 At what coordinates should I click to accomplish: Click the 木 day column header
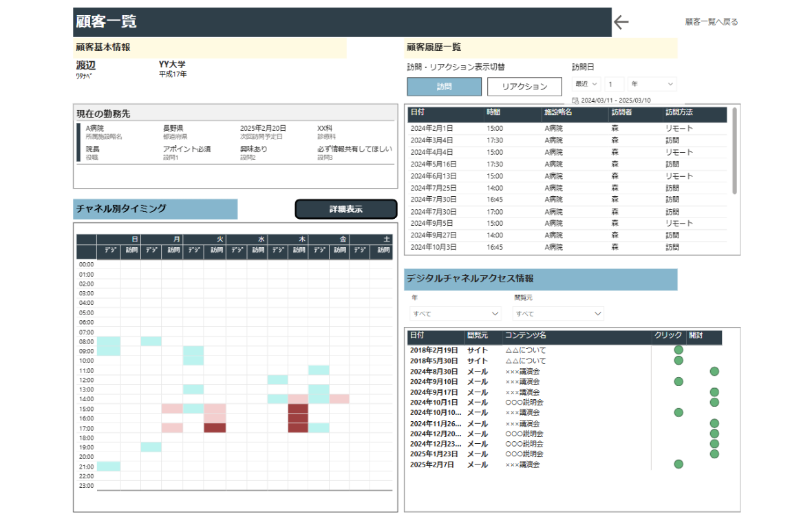[288, 239]
